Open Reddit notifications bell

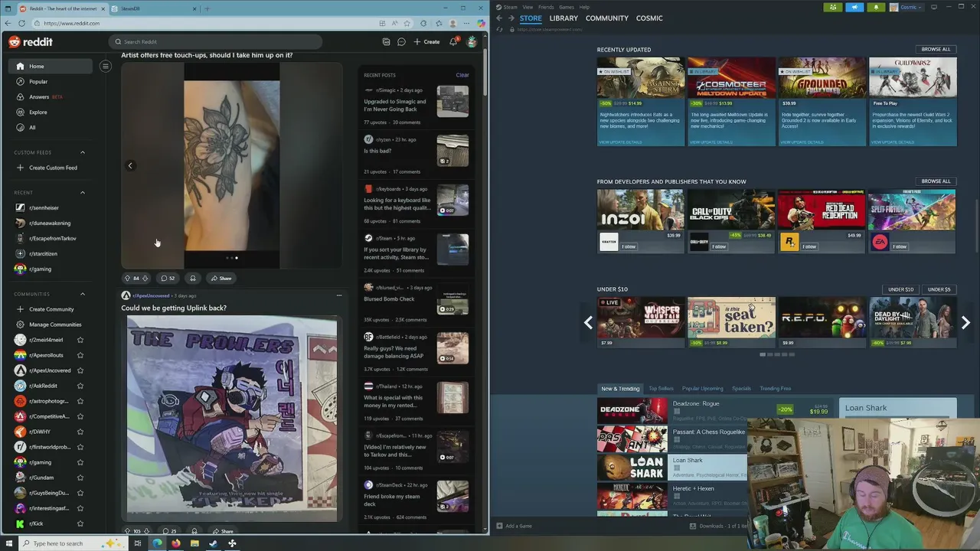(x=453, y=42)
